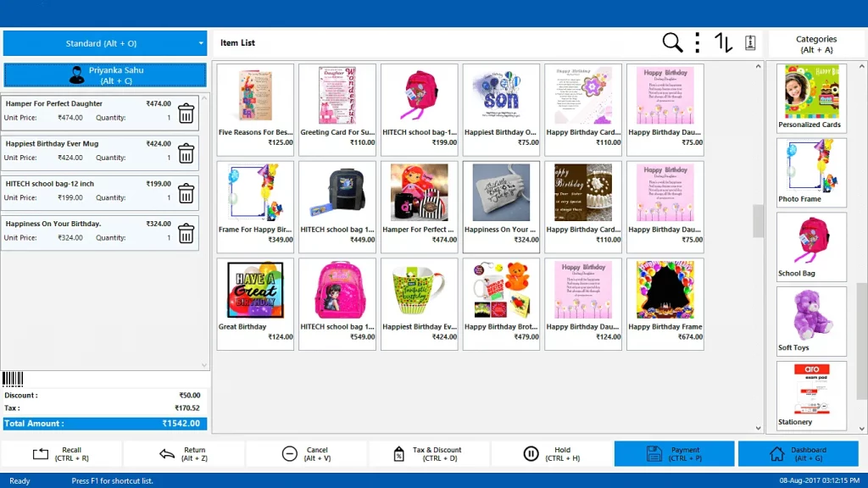Click the item info view icon
The height and width of the screenshot is (488, 868).
pos(750,42)
